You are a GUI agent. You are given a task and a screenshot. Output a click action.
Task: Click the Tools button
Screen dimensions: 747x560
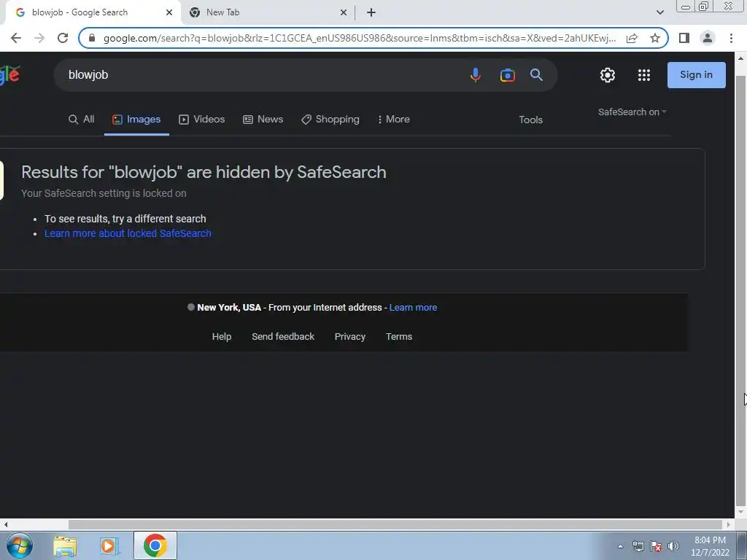coord(531,120)
